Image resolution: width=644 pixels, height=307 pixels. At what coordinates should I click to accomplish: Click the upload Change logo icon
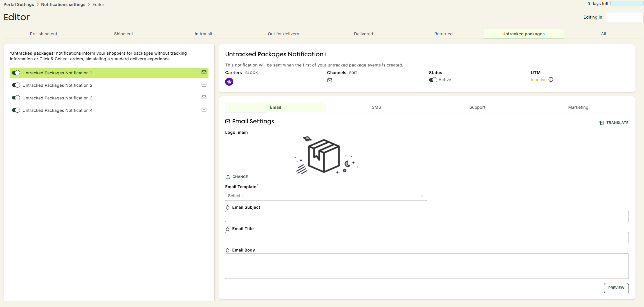(228, 177)
